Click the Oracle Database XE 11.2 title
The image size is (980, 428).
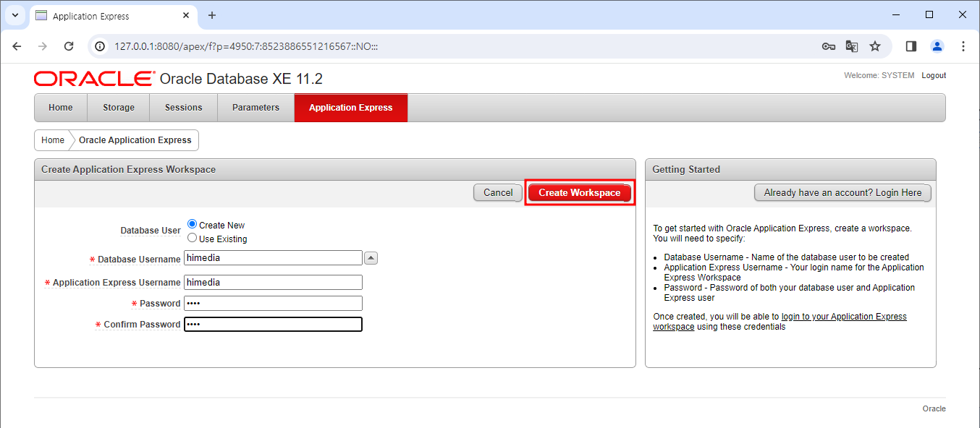241,79
